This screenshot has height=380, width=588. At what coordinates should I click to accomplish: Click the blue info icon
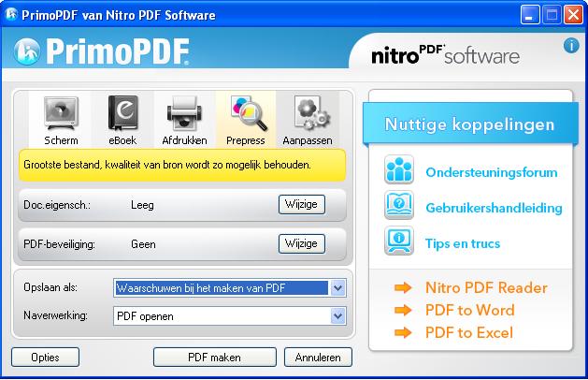click(x=570, y=45)
